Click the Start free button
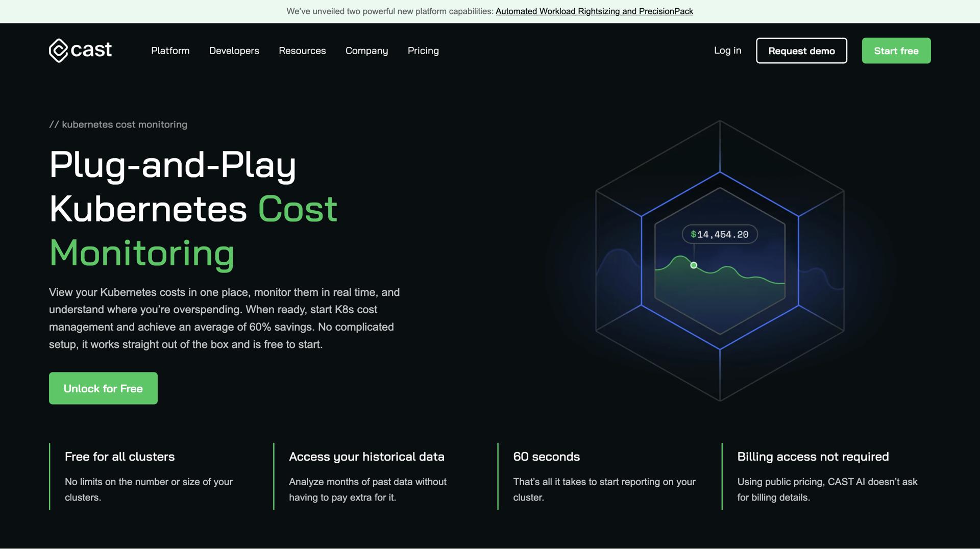Screen dimensions: 980x551 [x=896, y=51]
